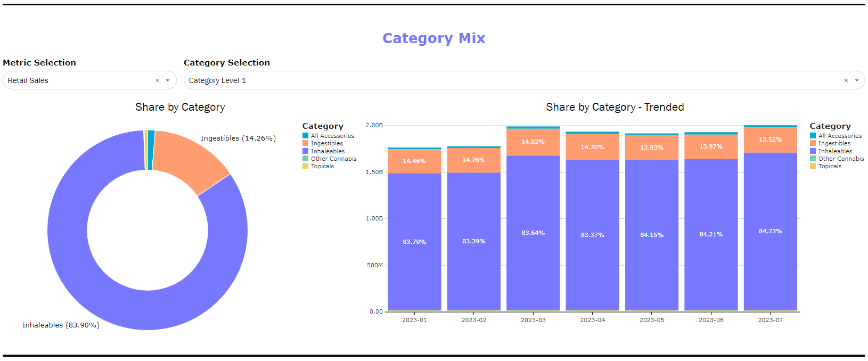Hide Topicals in the trended chart legend

pyautogui.click(x=830, y=166)
